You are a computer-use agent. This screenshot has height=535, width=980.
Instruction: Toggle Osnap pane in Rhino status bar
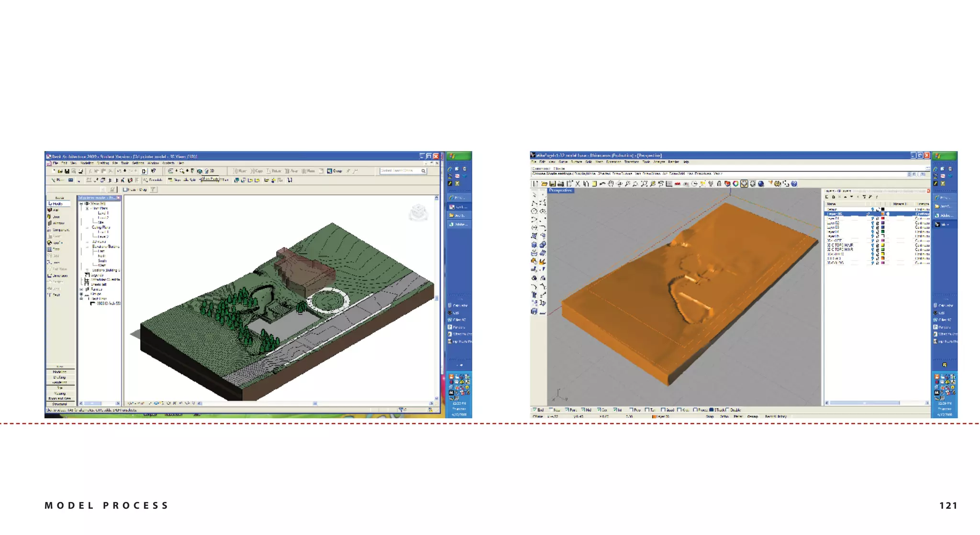pyautogui.click(x=753, y=417)
